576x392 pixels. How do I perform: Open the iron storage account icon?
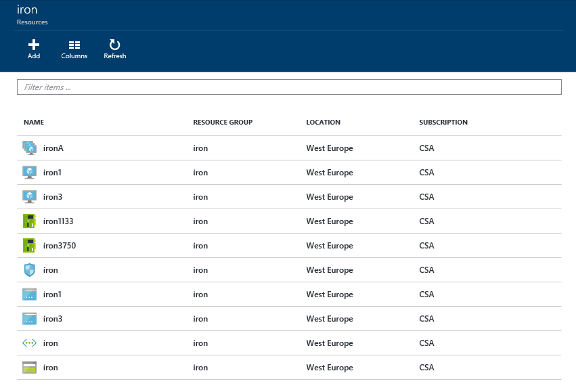click(29, 368)
